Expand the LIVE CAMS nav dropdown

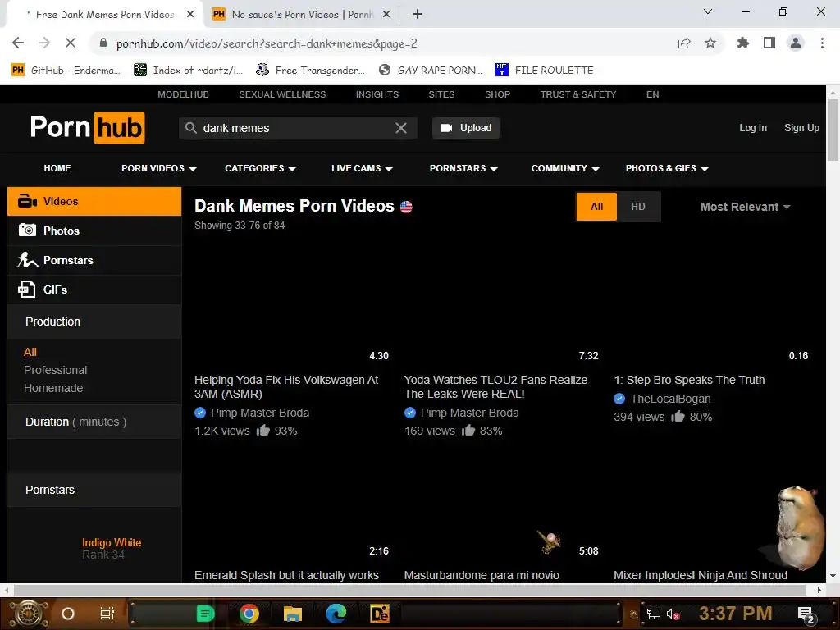(x=362, y=168)
